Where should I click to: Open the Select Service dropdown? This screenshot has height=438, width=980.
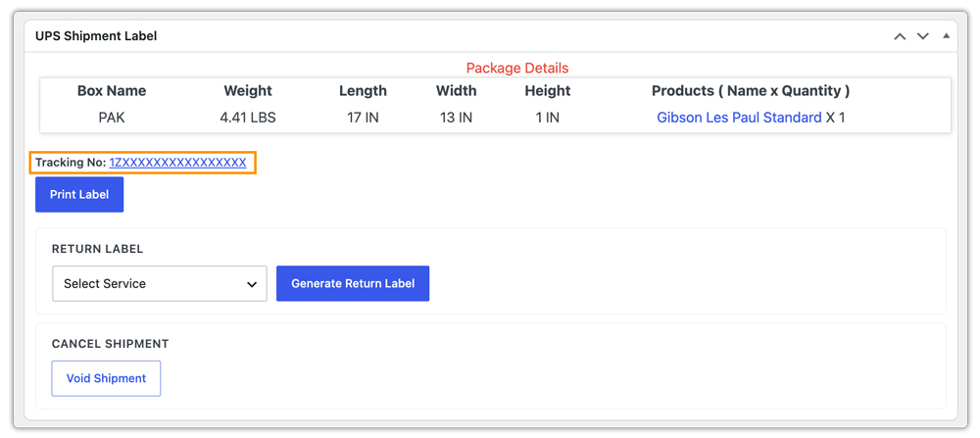coord(160,283)
